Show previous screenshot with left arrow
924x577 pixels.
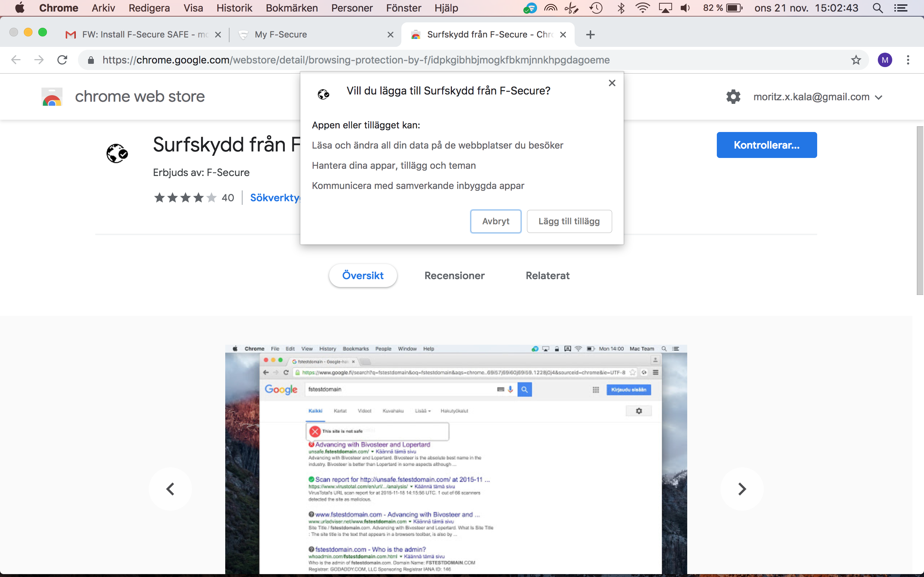(x=170, y=489)
